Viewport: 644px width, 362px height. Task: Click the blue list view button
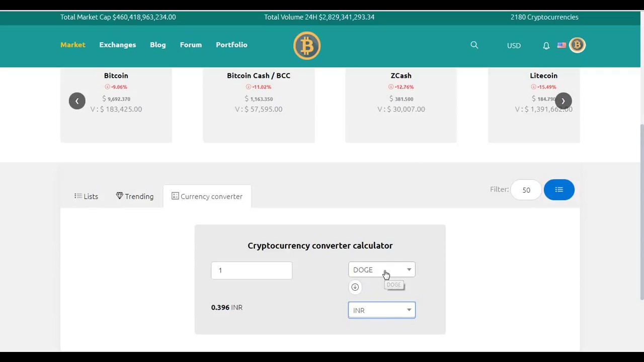559,190
